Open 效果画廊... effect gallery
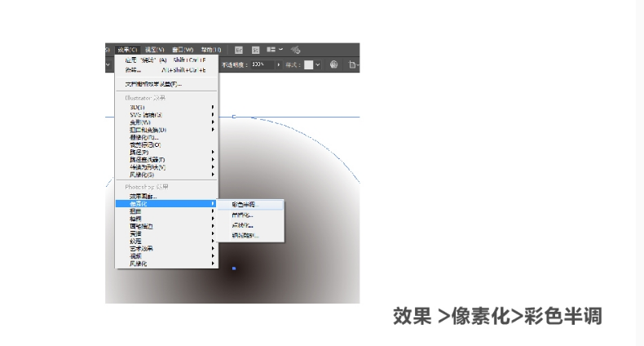 [x=166, y=197]
